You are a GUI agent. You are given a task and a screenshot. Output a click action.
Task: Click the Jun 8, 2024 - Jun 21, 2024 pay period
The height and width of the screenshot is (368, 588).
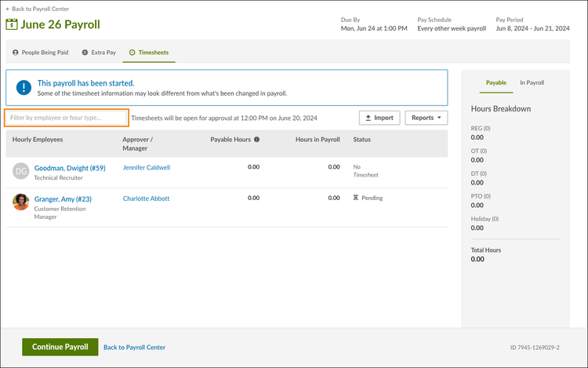[x=532, y=28]
